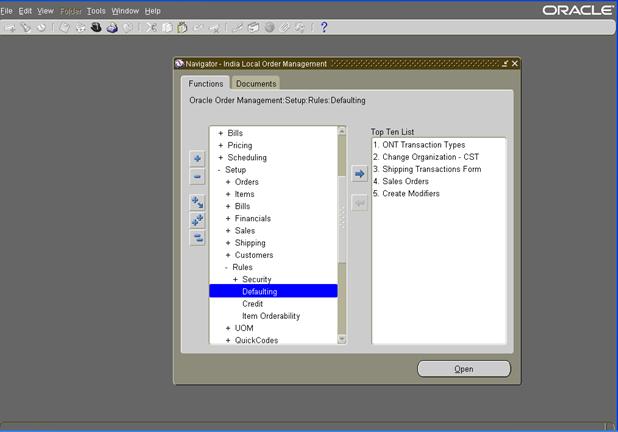The height and width of the screenshot is (432, 618).
Task: Open the Tools menu
Action: click(x=96, y=11)
